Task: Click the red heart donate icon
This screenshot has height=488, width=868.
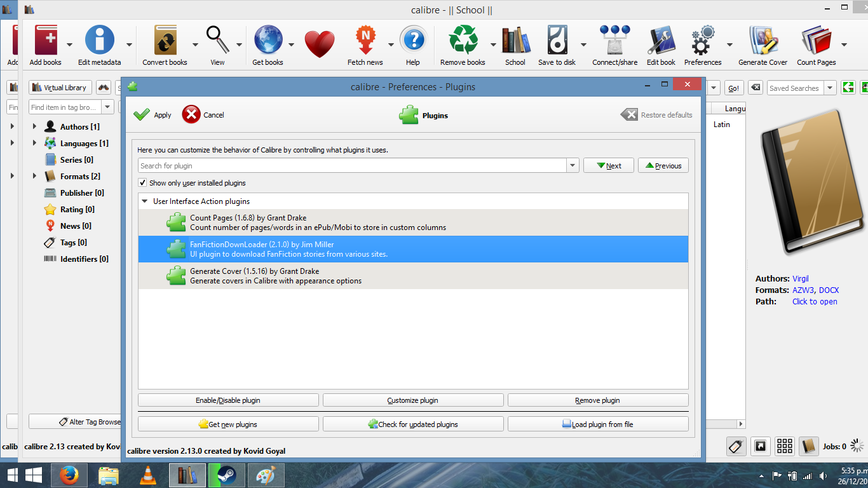Action: (319, 44)
